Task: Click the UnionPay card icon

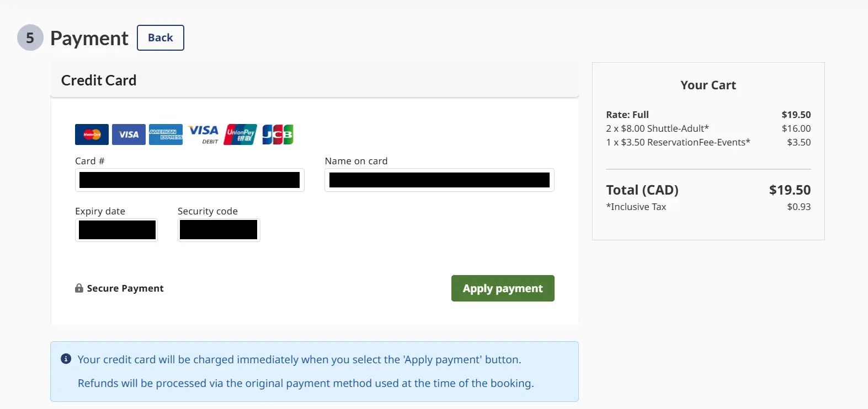Action: pyautogui.click(x=241, y=134)
